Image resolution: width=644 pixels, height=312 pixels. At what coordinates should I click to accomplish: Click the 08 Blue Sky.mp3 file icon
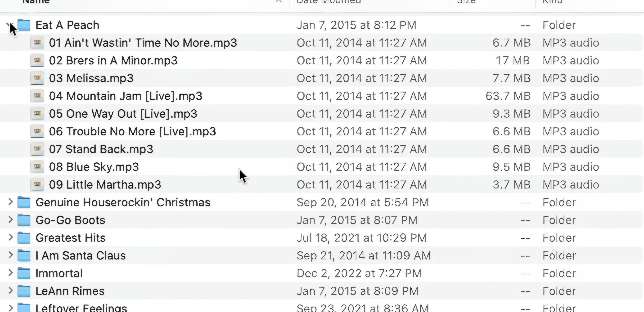click(37, 167)
